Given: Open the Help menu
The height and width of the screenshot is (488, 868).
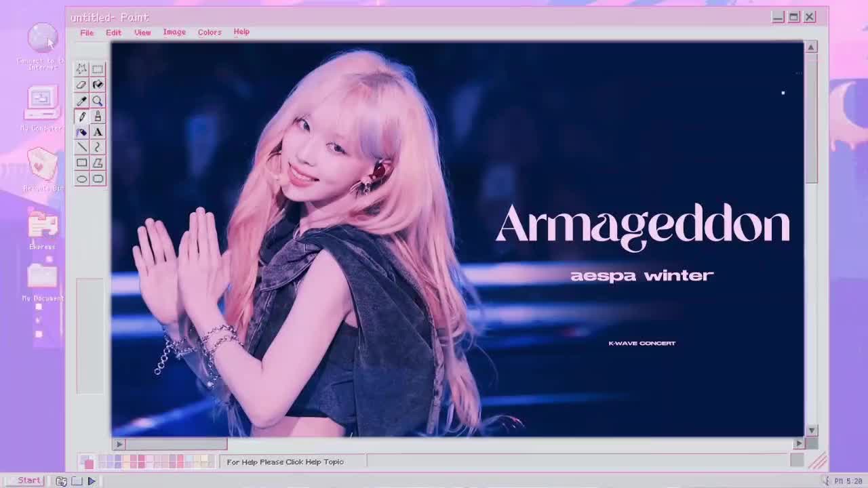Looking at the screenshot, I should [241, 32].
